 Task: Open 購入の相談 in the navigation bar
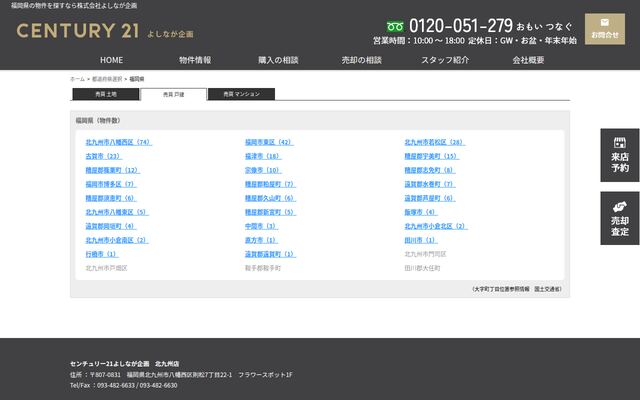click(x=278, y=60)
